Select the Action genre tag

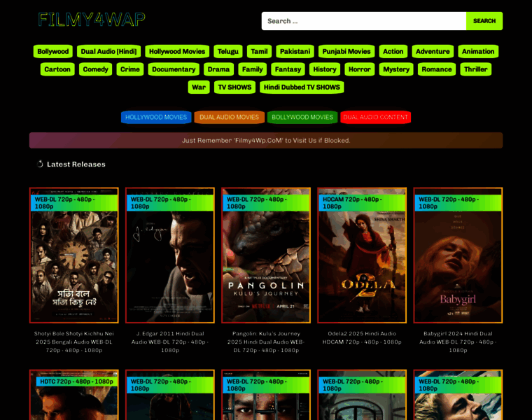coord(393,52)
